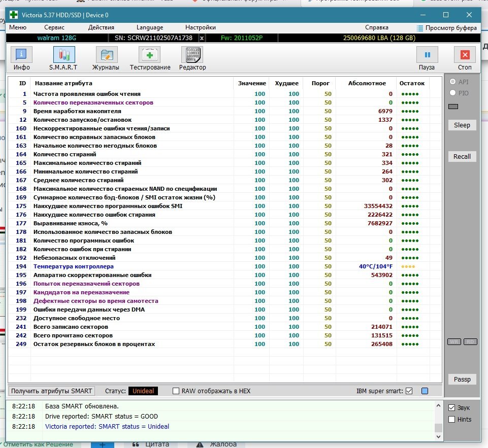Enable the Hints checkbox
This screenshot has height=448, width=488.
pos(452,420)
